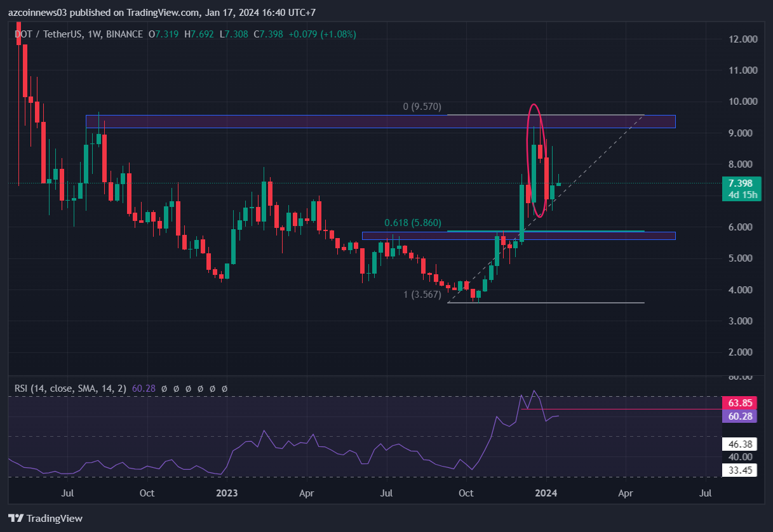Click the 4d 15h candle countdown label
773x532 pixels.
tap(741, 195)
